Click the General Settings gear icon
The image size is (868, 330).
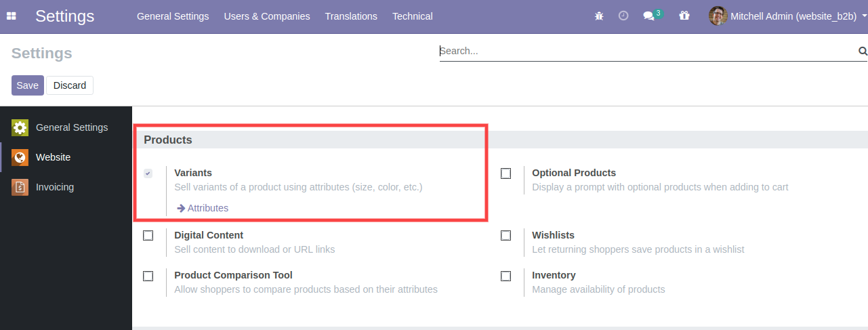tap(20, 127)
